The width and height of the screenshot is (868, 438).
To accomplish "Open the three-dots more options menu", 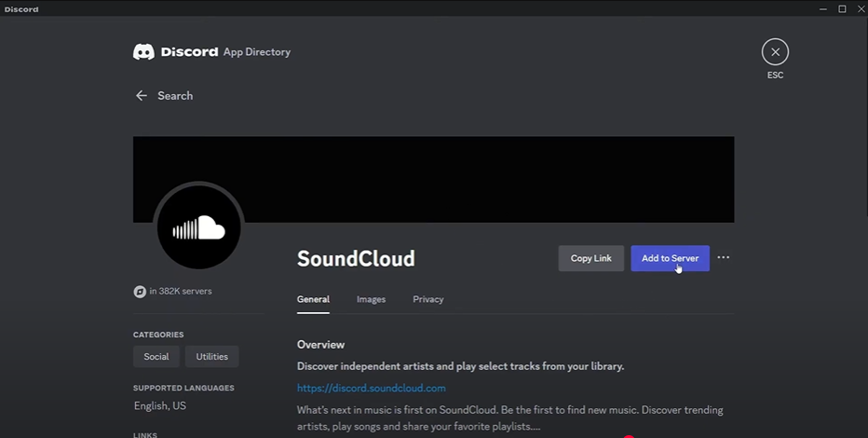I will point(723,257).
